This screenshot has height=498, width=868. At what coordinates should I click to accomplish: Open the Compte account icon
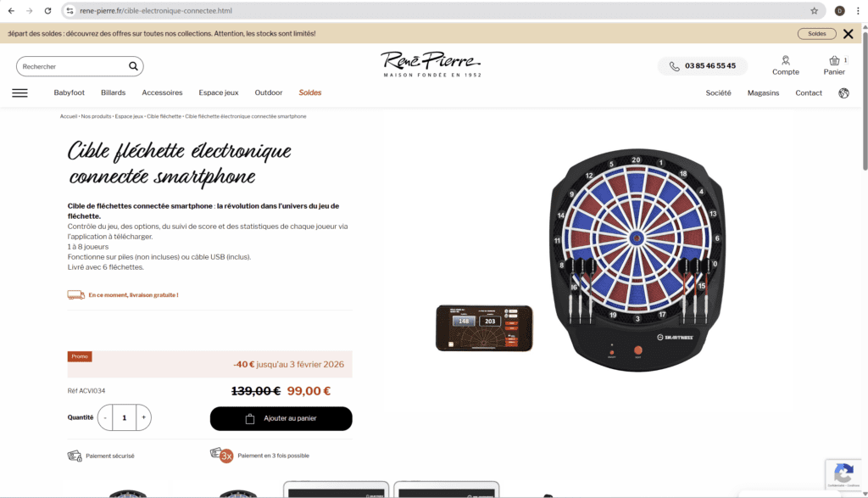click(786, 65)
